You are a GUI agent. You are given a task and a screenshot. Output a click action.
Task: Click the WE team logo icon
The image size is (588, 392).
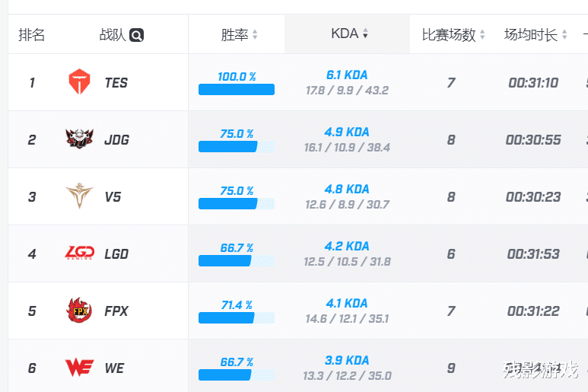point(79,368)
